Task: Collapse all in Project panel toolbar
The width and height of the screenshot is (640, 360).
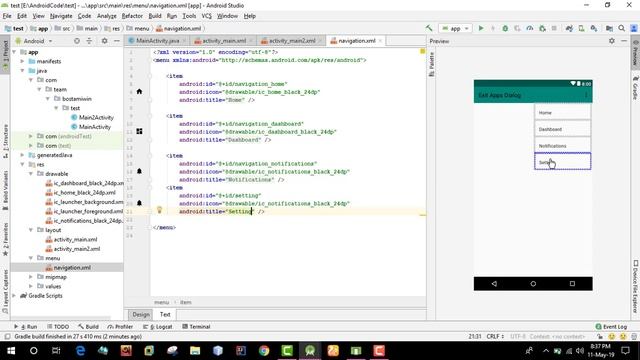Action: (x=89, y=41)
